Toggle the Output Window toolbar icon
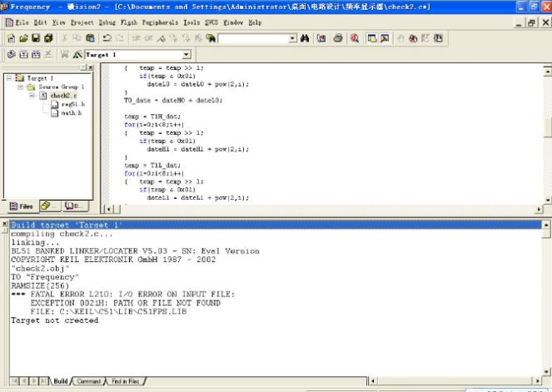552x392 pixels. (385, 38)
